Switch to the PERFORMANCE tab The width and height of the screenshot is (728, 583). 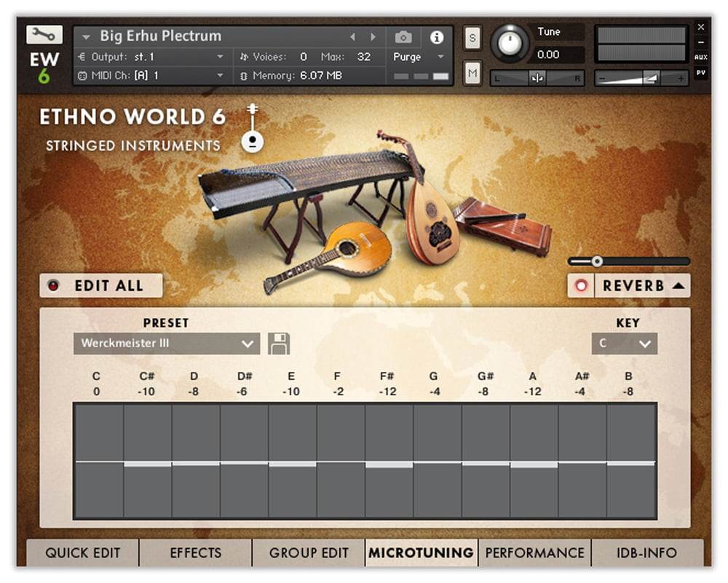[x=534, y=553]
